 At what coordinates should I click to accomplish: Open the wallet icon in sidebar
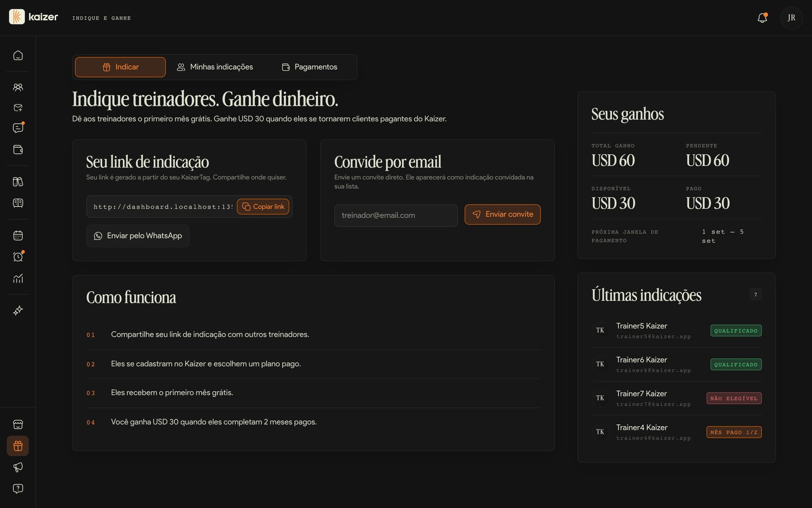[x=18, y=150]
